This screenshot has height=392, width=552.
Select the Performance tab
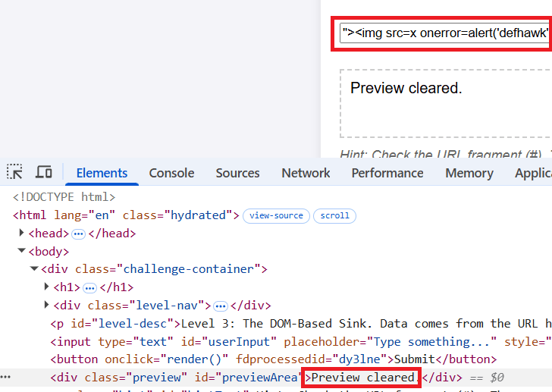point(387,173)
